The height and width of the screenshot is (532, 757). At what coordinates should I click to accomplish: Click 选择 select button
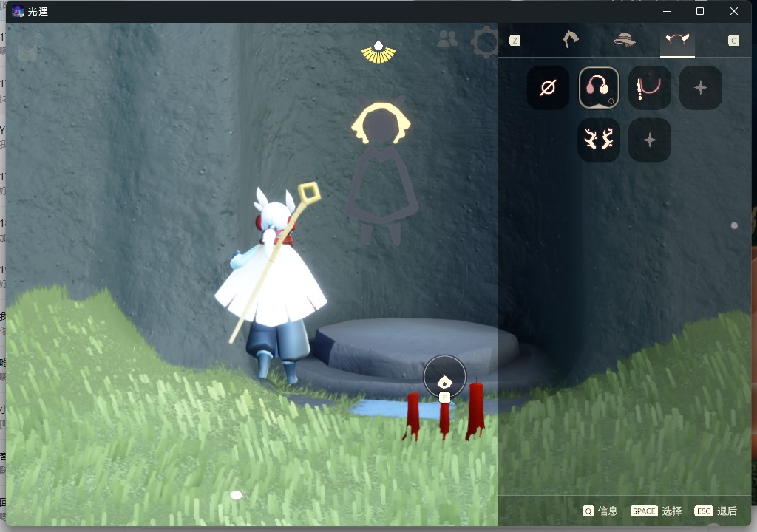pyautogui.click(x=671, y=511)
